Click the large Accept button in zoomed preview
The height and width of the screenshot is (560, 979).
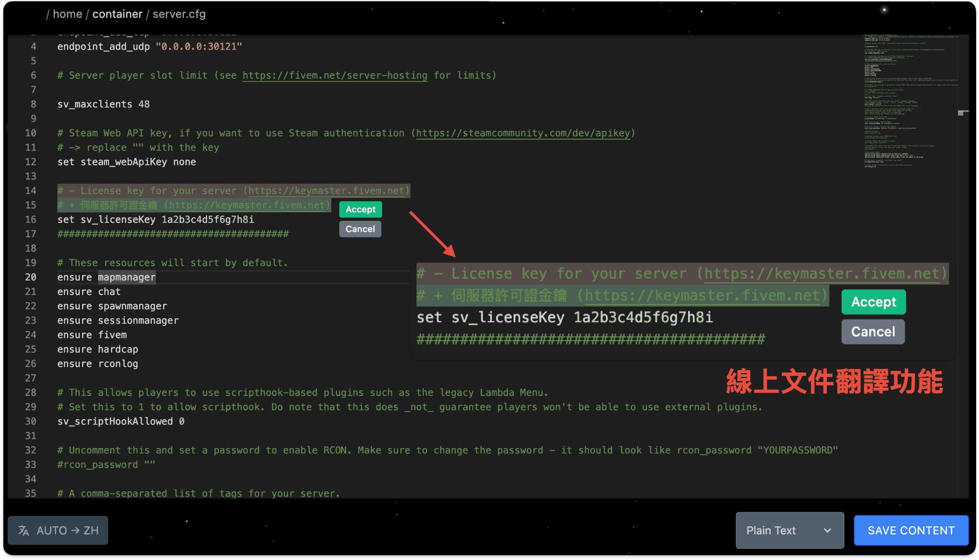point(873,302)
